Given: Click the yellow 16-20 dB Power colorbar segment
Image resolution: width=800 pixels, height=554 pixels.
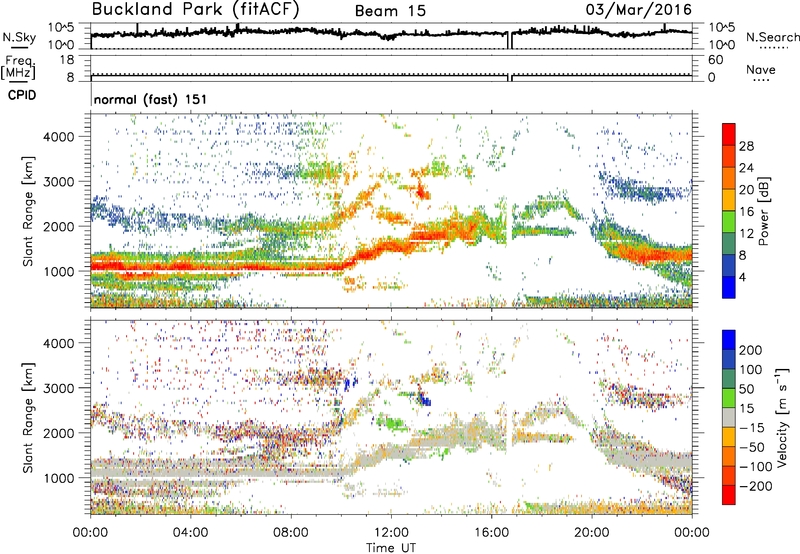Looking at the screenshot, I should (729, 200).
